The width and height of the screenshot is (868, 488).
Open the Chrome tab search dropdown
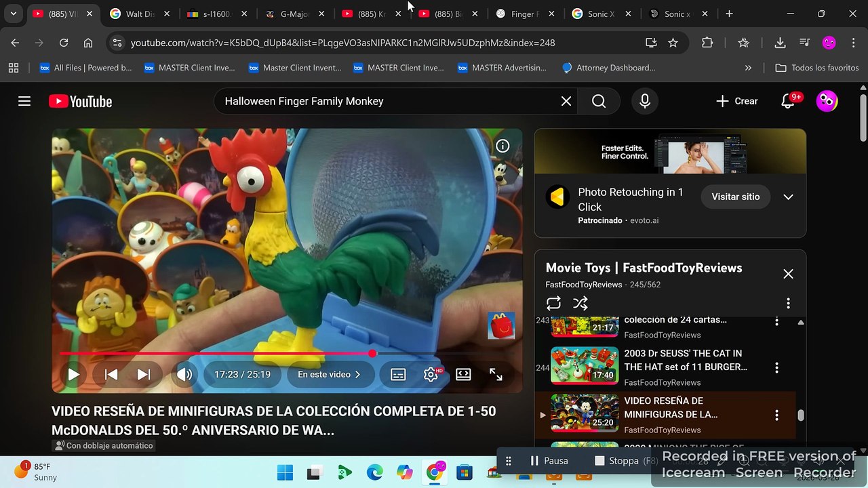click(14, 14)
